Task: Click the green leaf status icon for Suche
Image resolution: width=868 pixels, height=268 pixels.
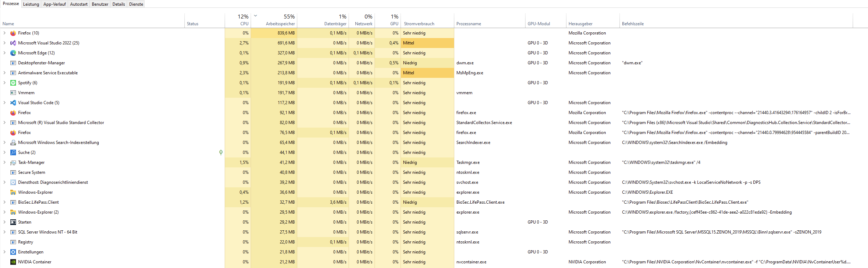Action: pyautogui.click(x=221, y=152)
